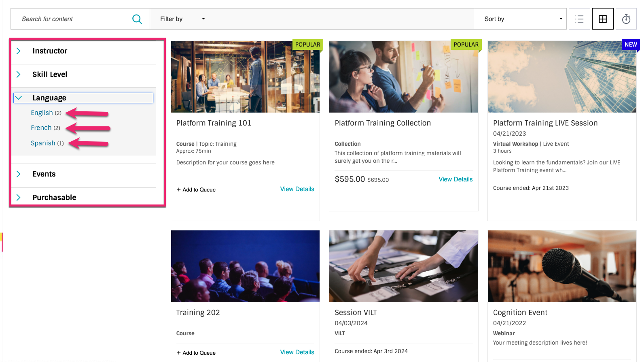Click POPULAR badge on Platform Training Collection
The image size is (644, 362).
point(466,45)
